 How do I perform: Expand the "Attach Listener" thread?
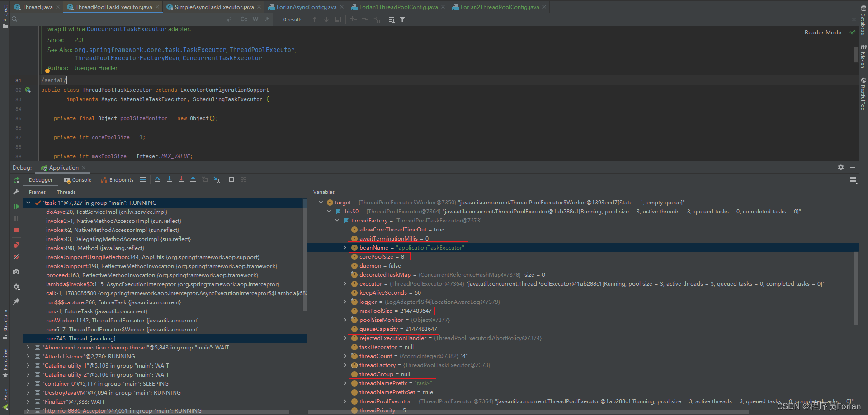pyautogui.click(x=28, y=357)
